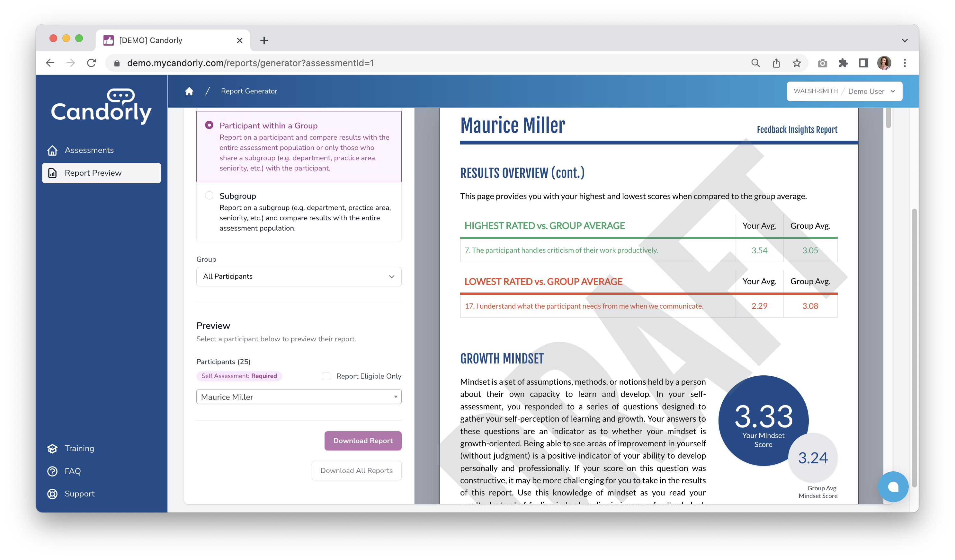This screenshot has width=955, height=560.
Task: Click the browser address bar URL
Action: pos(250,63)
